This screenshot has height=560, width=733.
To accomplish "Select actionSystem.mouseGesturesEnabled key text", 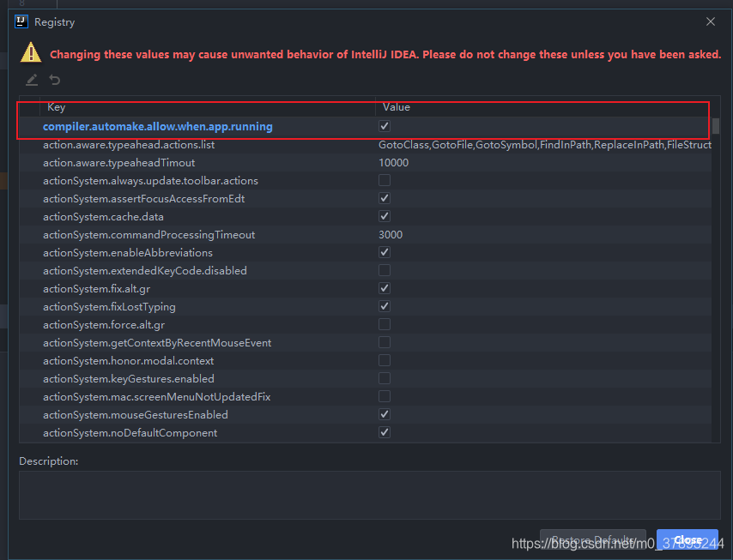I will click(135, 415).
